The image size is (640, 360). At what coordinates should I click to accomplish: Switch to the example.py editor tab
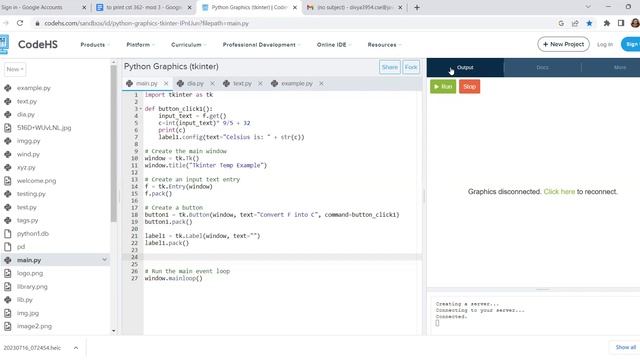point(297,83)
